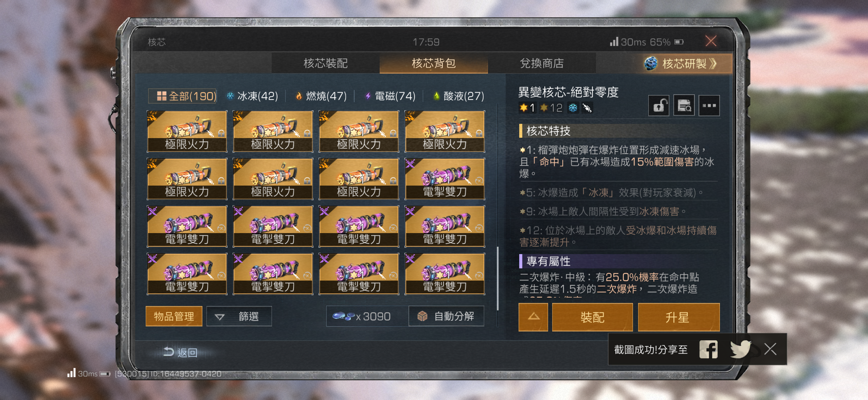The height and width of the screenshot is (400, 868).
Task: Open the core details inspect icon
Action: [684, 106]
